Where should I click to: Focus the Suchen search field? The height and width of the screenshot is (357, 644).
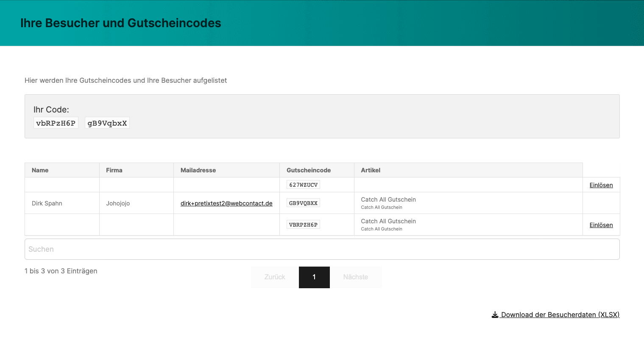[322, 249]
